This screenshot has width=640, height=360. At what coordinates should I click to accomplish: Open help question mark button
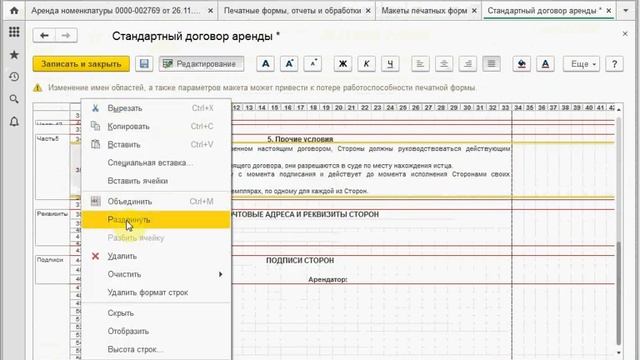point(614,64)
